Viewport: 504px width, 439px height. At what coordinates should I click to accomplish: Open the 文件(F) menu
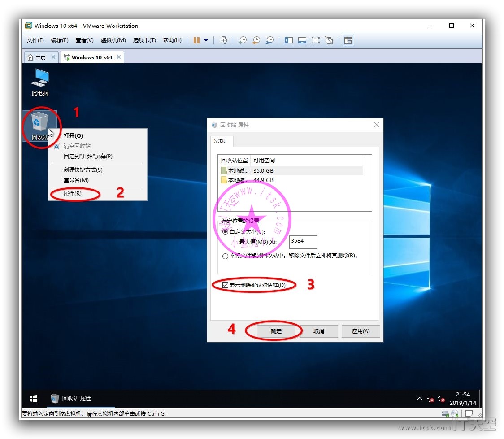[x=35, y=40]
